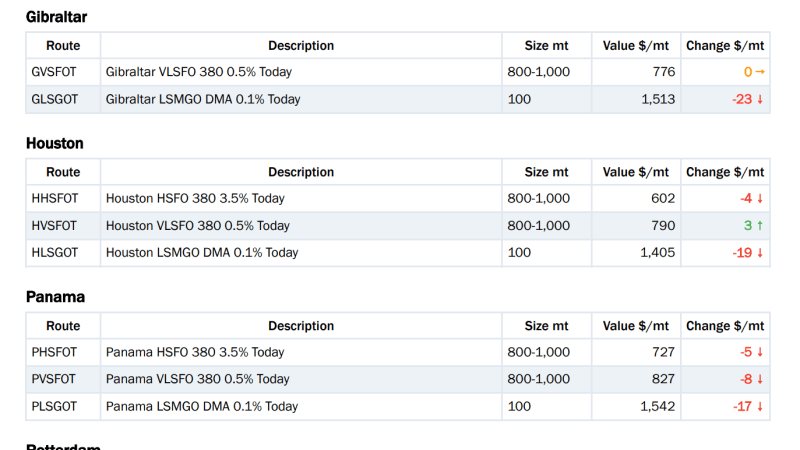Click 'Houston VLSFO 380 0.5% Today' description

[x=197, y=226]
